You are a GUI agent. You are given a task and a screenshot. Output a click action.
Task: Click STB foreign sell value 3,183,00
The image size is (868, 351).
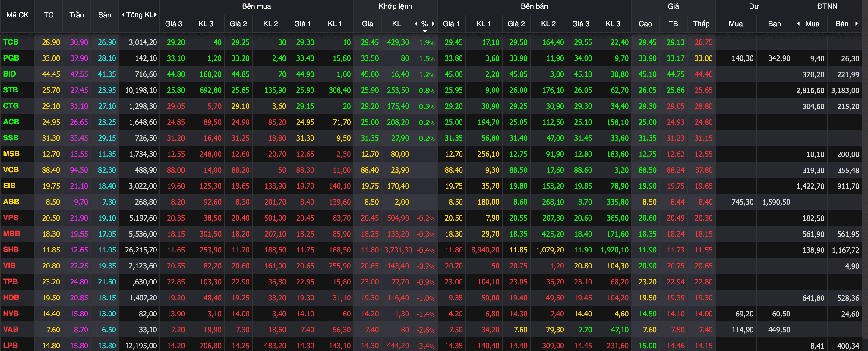pos(845,91)
